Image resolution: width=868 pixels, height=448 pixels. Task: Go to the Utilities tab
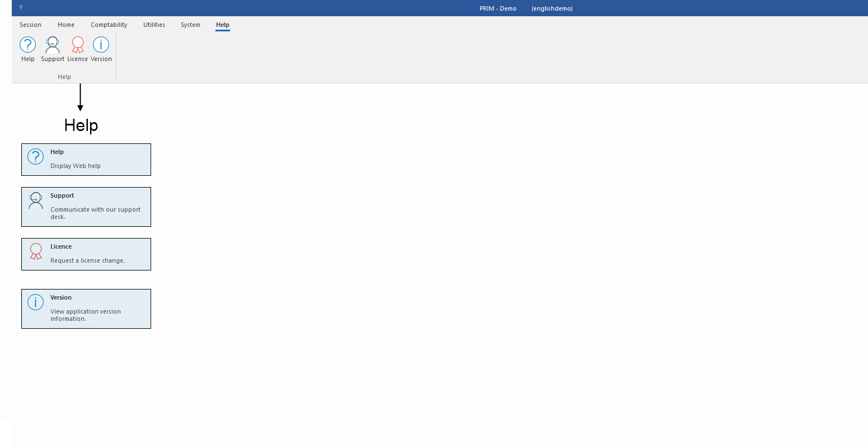point(154,25)
